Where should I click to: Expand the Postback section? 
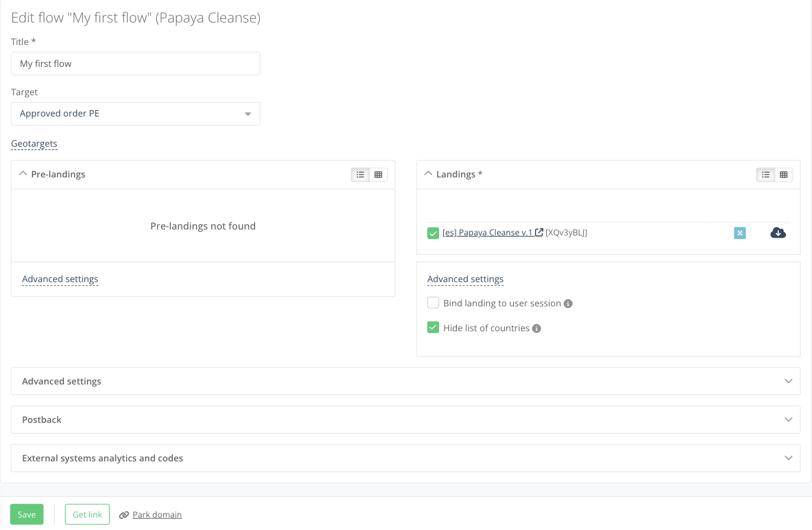pyautogui.click(x=406, y=419)
